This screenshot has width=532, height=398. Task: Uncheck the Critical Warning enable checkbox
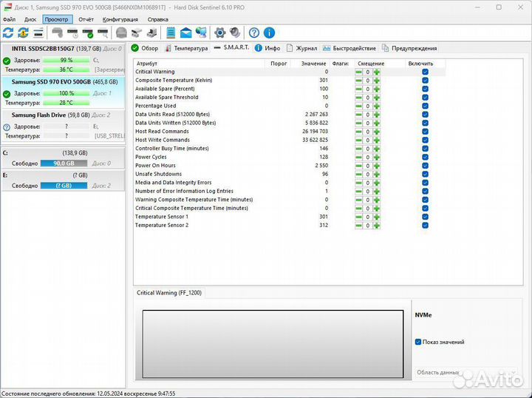(425, 72)
